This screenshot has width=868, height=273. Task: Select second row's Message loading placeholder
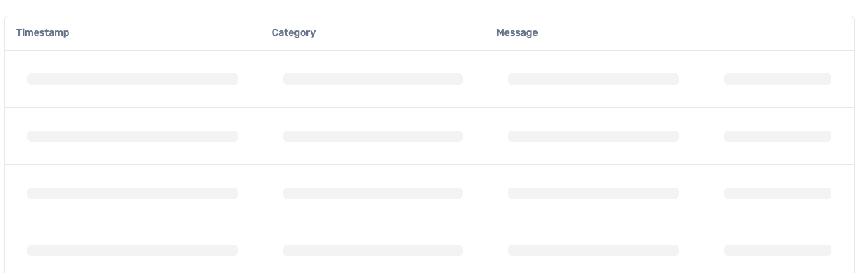(593, 136)
